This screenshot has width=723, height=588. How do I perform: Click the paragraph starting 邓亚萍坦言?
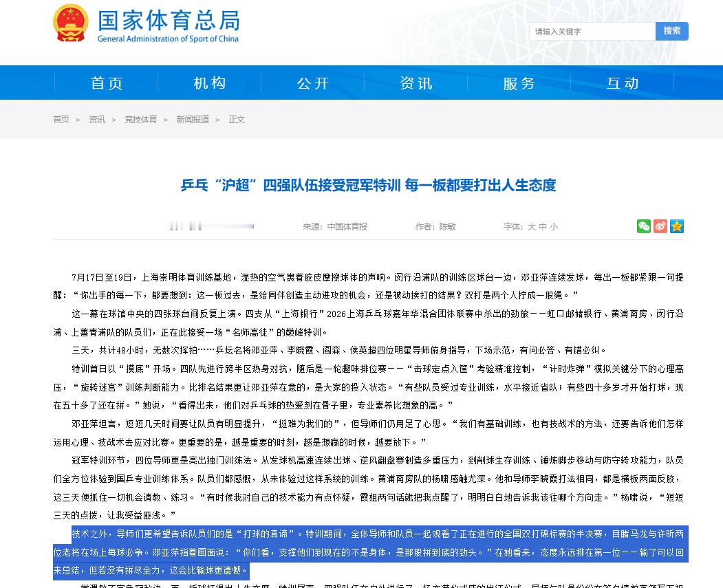[369, 433]
